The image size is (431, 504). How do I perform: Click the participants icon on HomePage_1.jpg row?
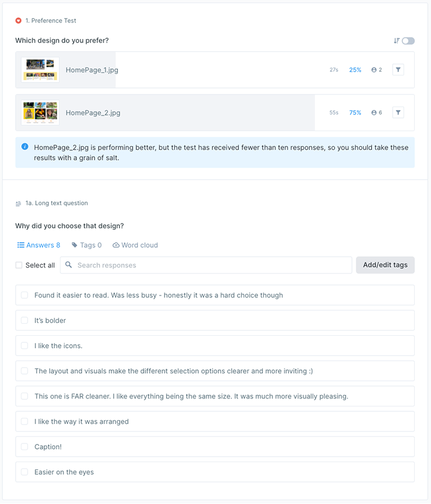(x=374, y=70)
